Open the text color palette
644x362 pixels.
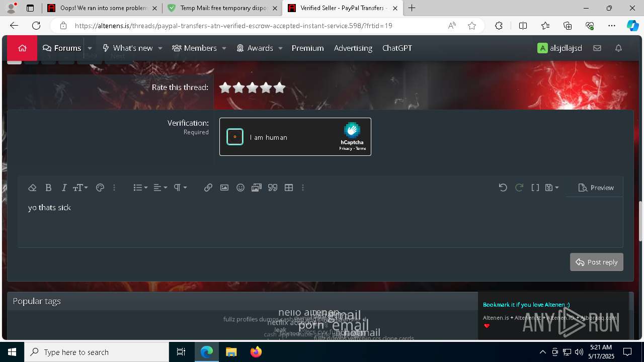(100, 188)
